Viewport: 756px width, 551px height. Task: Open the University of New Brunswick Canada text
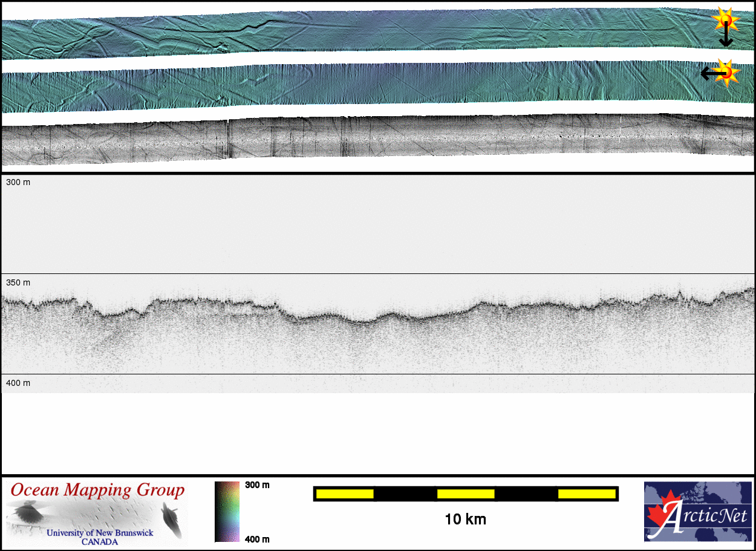[99, 537]
